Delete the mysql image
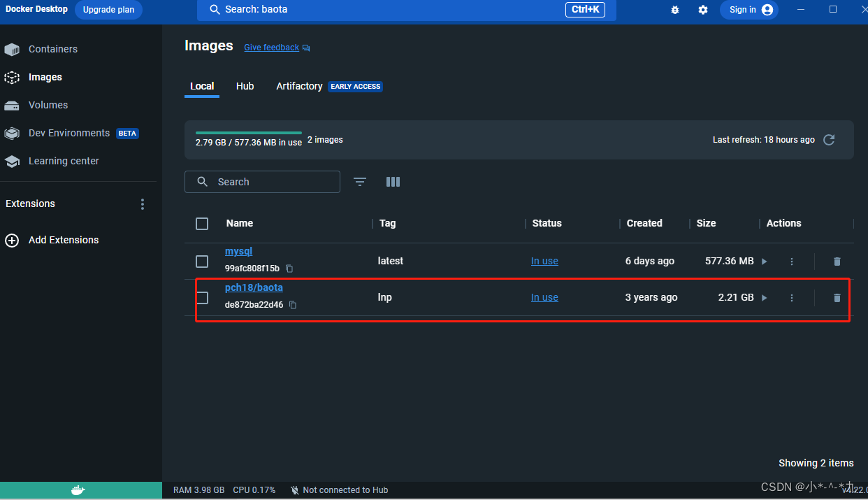The height and width of the screenshot is (500, 868). [837, 262]
